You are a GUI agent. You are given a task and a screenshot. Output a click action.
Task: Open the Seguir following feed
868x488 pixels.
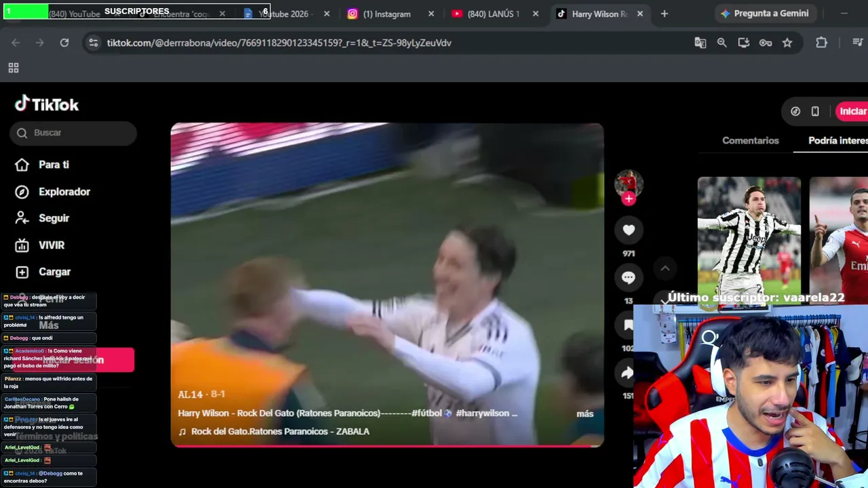coord(42,218)
